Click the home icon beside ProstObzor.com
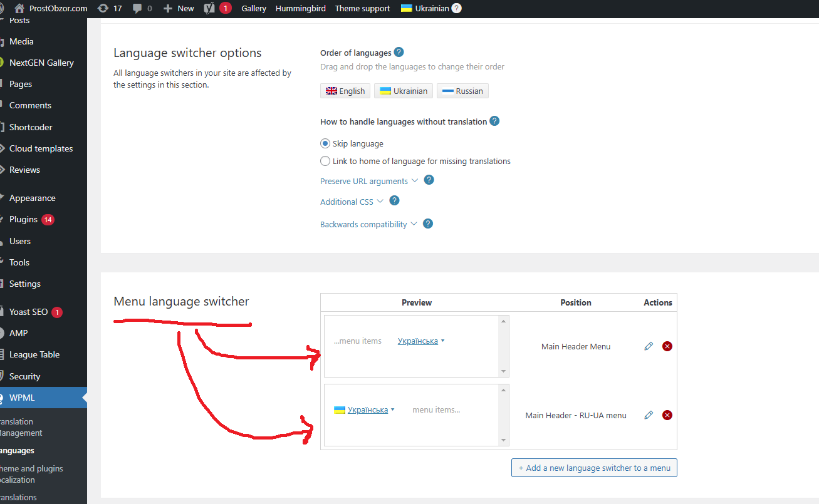 19,8
